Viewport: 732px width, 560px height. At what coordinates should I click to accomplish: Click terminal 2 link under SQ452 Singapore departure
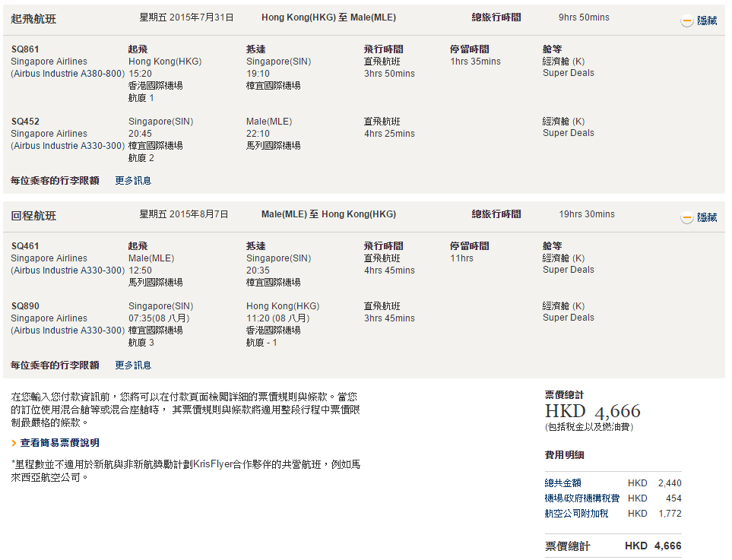tap(151, 158)
